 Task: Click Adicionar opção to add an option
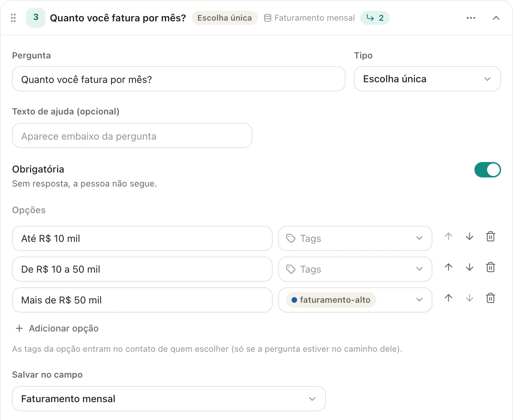(x=57, y=328)
